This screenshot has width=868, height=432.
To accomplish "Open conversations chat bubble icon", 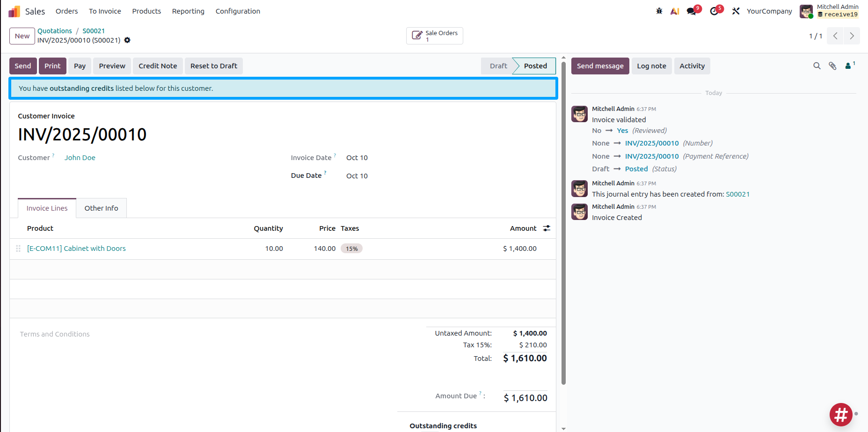I will pos(692,11).
